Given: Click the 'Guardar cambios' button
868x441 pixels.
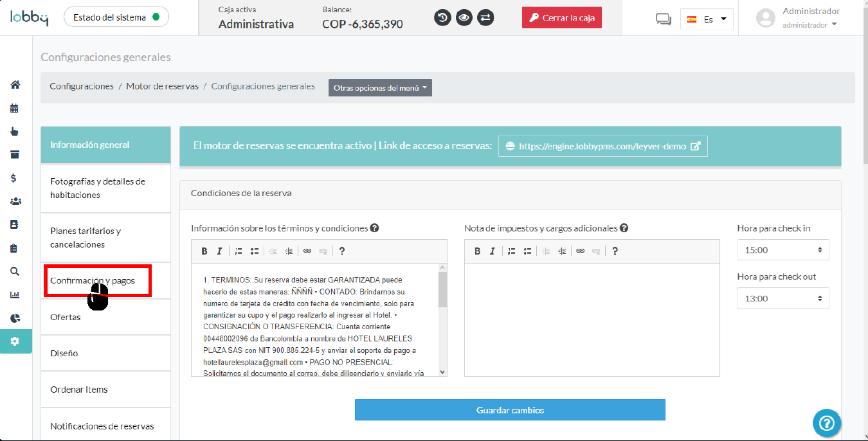Looking at the screenshot, I should [510, 410].
